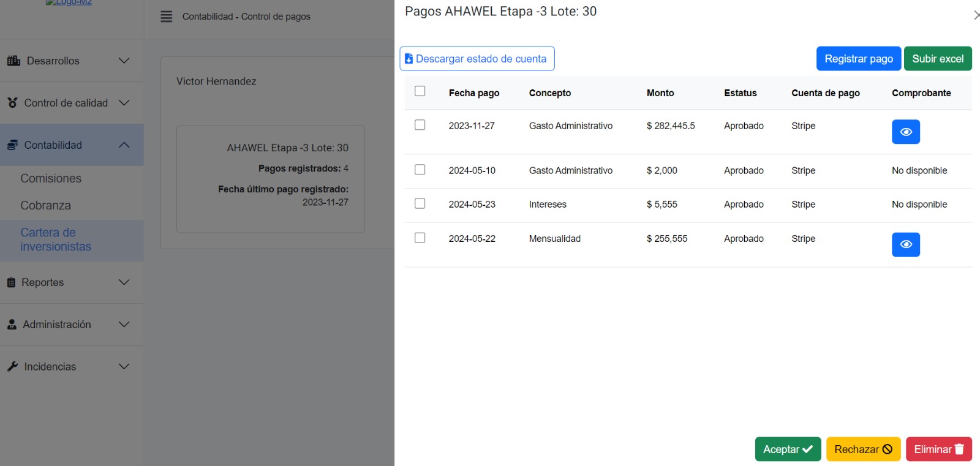Download the estado de cuenta

click(477, 59)
